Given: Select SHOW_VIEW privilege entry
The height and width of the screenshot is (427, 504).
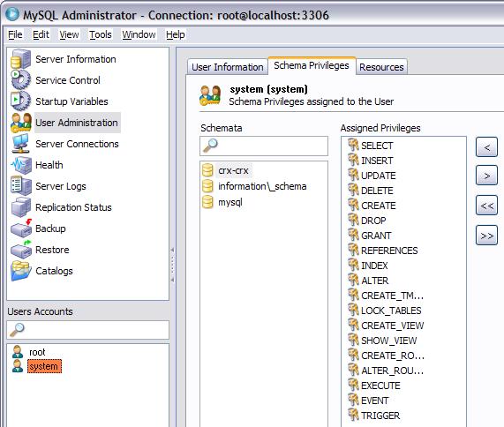Looking at the screenshot, I should [389, 341].
